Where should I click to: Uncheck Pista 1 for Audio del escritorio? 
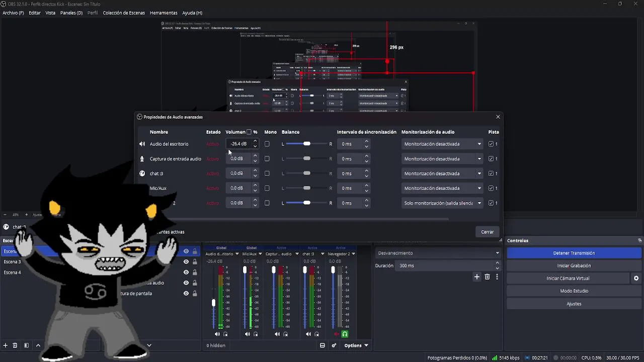491,144
